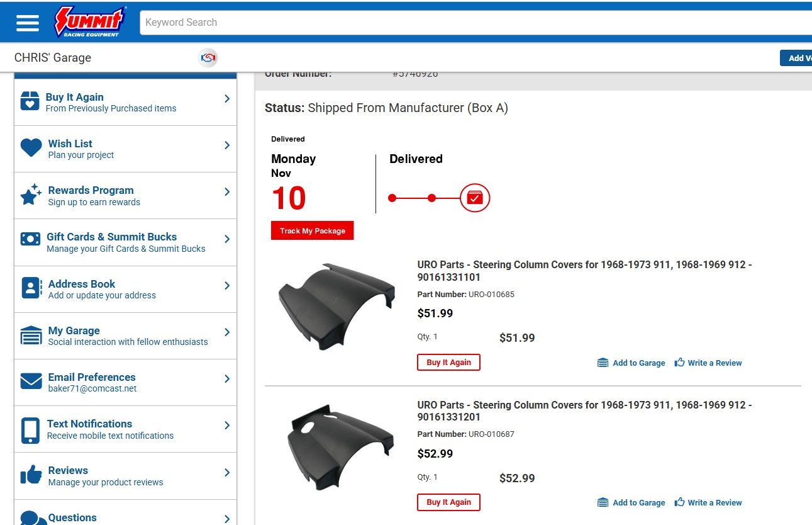Screen dimensions: 812x525
Task: Click into the Keyword Search field
Action: [472, 23]
